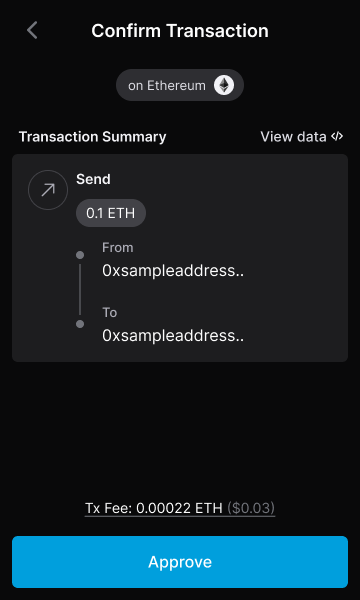Screen dimensions: 360x600
Task: Click the send arrow circle icon
Action: click(x=48, y=190)
